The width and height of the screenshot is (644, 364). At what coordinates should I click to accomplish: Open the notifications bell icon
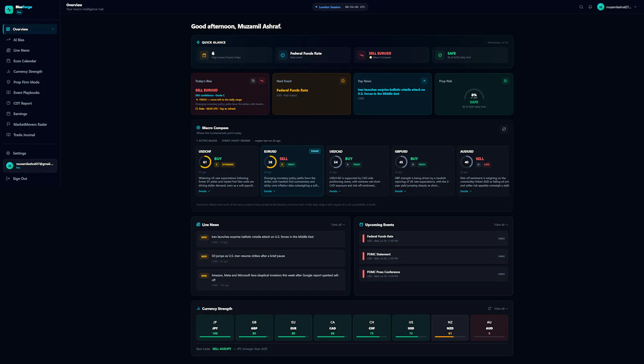590,7
